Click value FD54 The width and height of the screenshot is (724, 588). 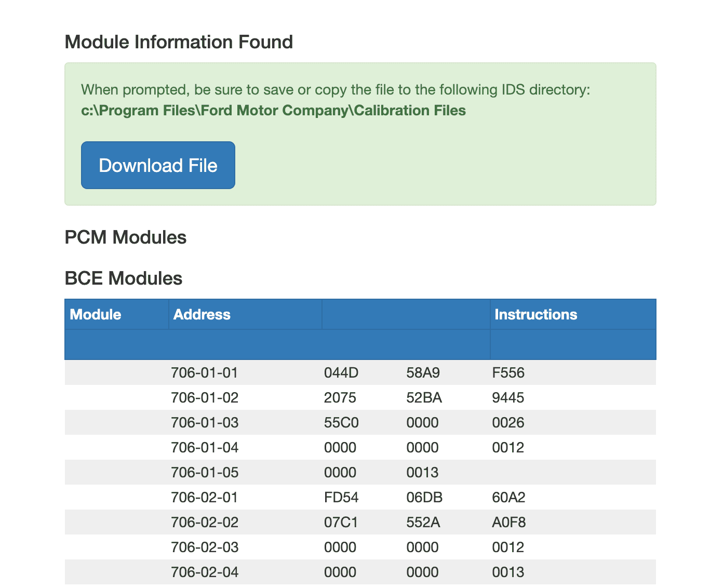click(x=341, y=497)
